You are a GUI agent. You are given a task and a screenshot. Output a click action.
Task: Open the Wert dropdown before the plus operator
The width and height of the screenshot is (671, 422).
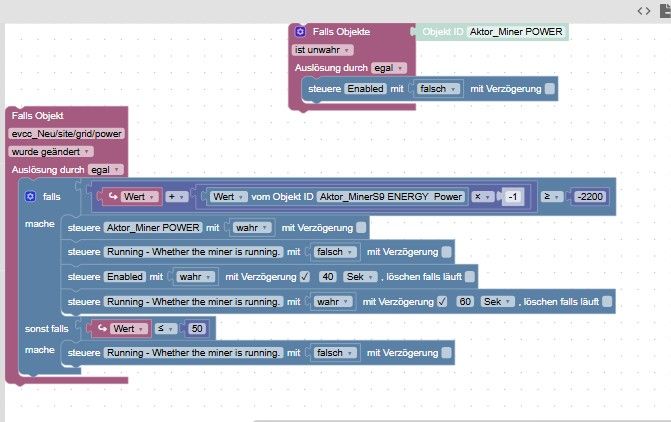tap(140, 196)
